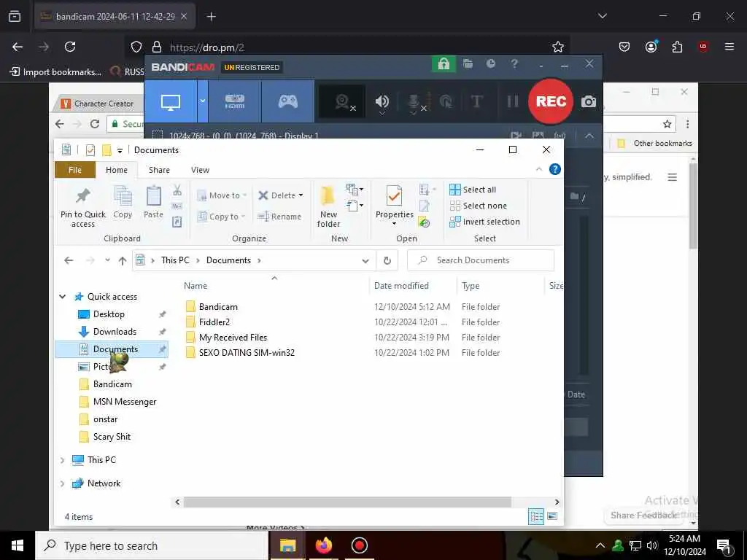Click the Rename ribbon button
Image resolution: width=747 pixels, height=560 pixels.
pos(279,217)
